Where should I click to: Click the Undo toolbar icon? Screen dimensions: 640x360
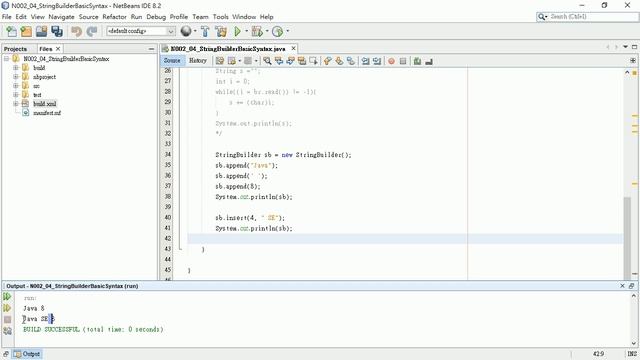pyautogui.click(x=76, y=31)
